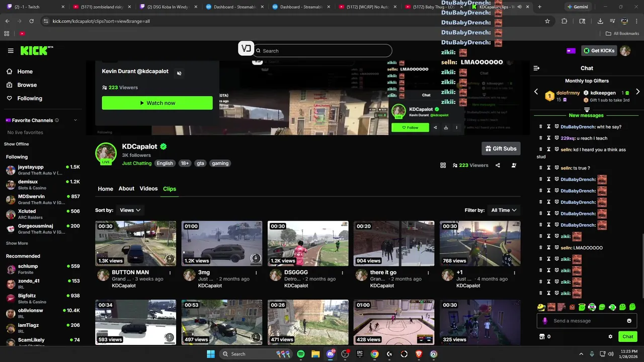This screenshot has width=644, height=362.
Task: Open options menu for 3mg clip
Action: click(256, 273)
